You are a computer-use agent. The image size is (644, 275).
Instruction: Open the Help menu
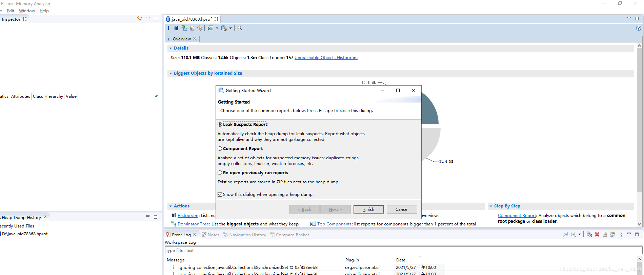tap(44, 11)
